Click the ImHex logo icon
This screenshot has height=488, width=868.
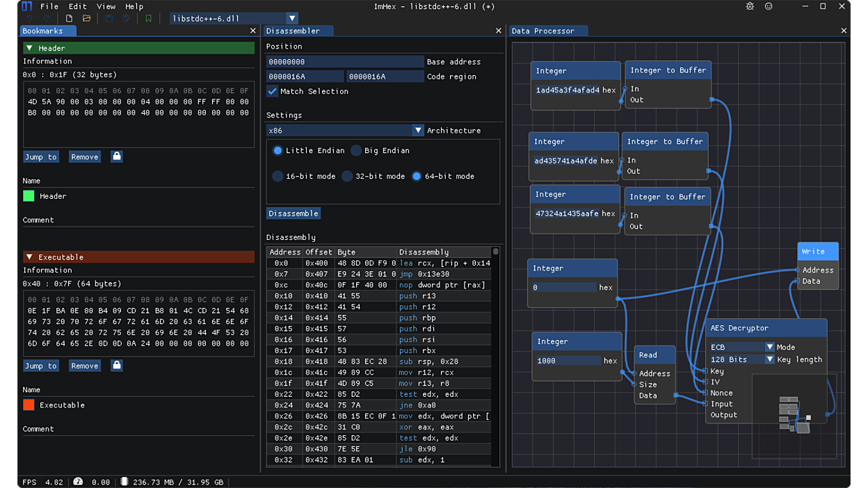[x=26, y=6]
